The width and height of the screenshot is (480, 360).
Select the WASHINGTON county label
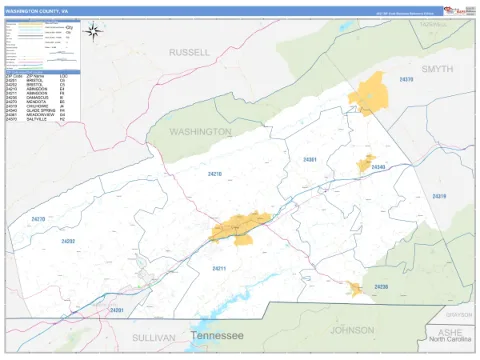pos(200,132)
